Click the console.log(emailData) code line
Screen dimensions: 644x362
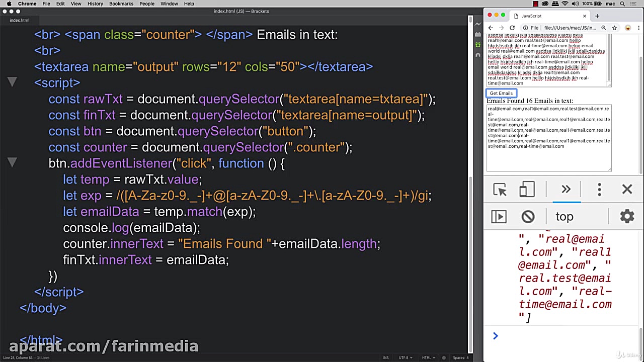(x=131, y=228)
